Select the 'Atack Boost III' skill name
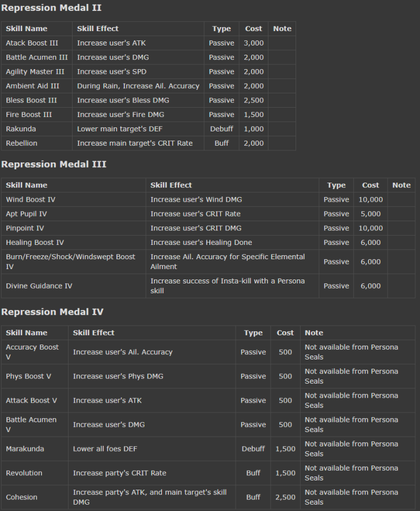Screen dimensions: 420x511 32,43
